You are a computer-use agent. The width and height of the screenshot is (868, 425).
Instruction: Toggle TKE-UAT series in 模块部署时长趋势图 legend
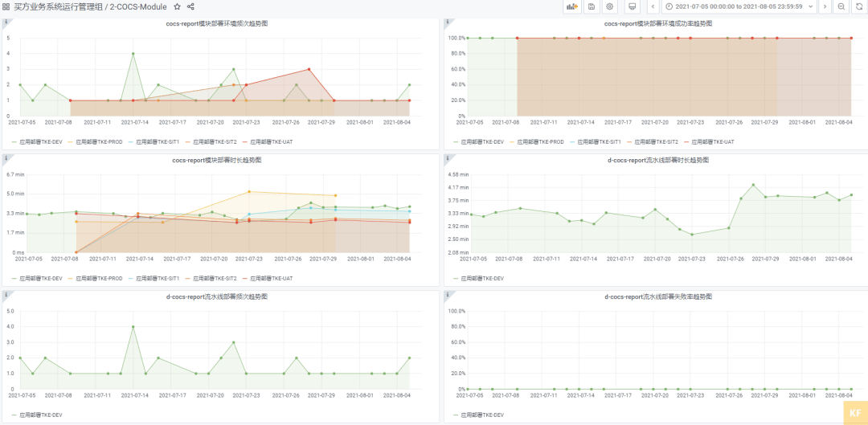(275, 278)
